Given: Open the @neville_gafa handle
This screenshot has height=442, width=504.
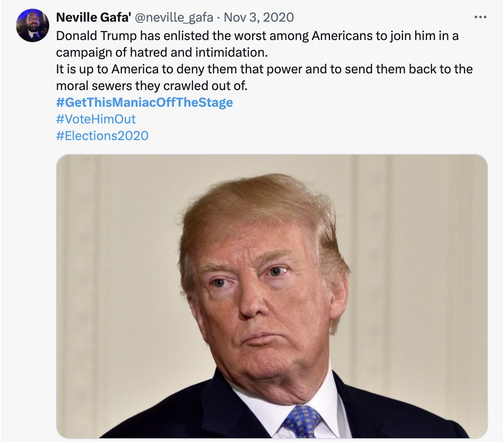Looking at the screenshot, I should [x=175, y=18].
